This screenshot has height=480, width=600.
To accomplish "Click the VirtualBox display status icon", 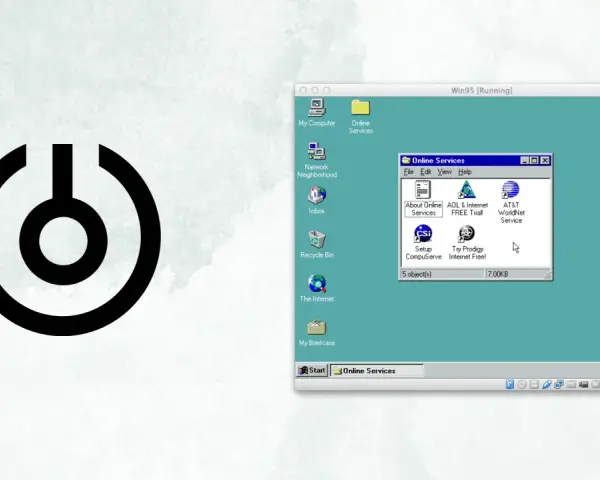I will [x=583, y=384].
